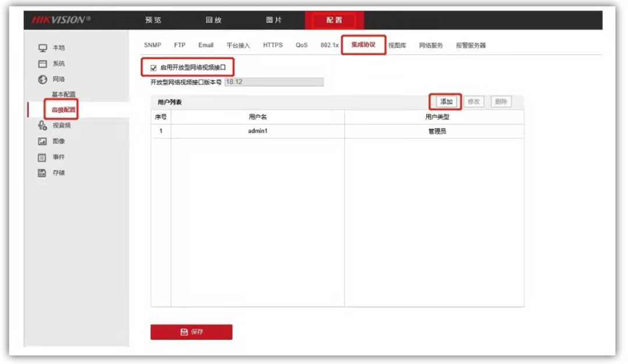Click the 用户列表 panel title
Image resolution: width=628 pixels, height=364 pixels.
click(x=169, y=102)
